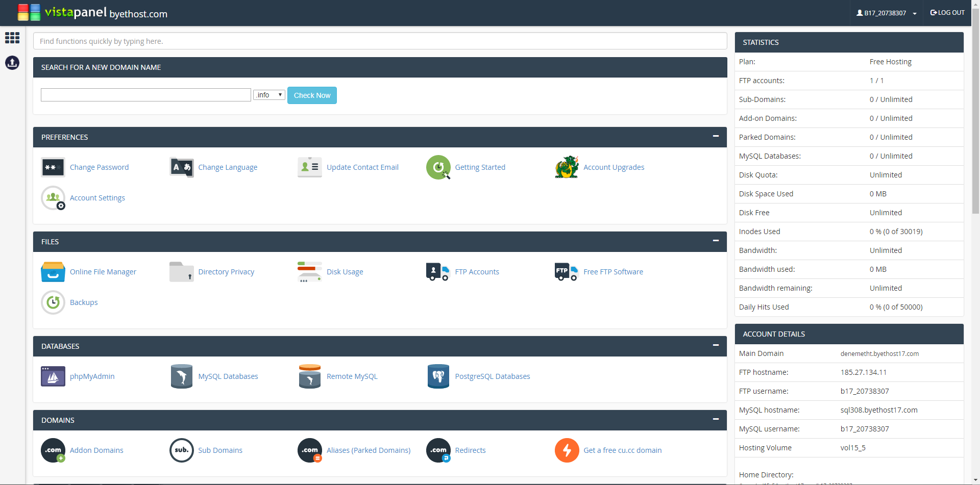
Task: Click the Inodes Used 0 % (0 of 30019) value
Action: click(896, 232)
